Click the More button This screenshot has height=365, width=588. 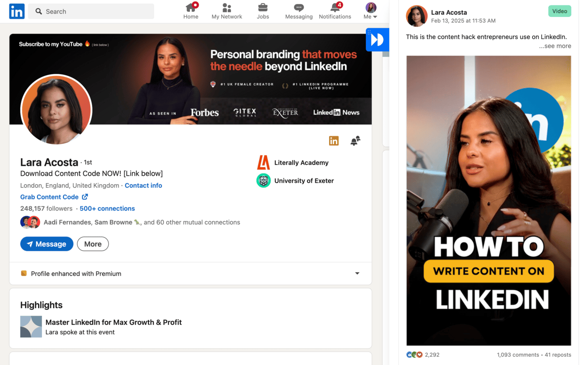93,244
